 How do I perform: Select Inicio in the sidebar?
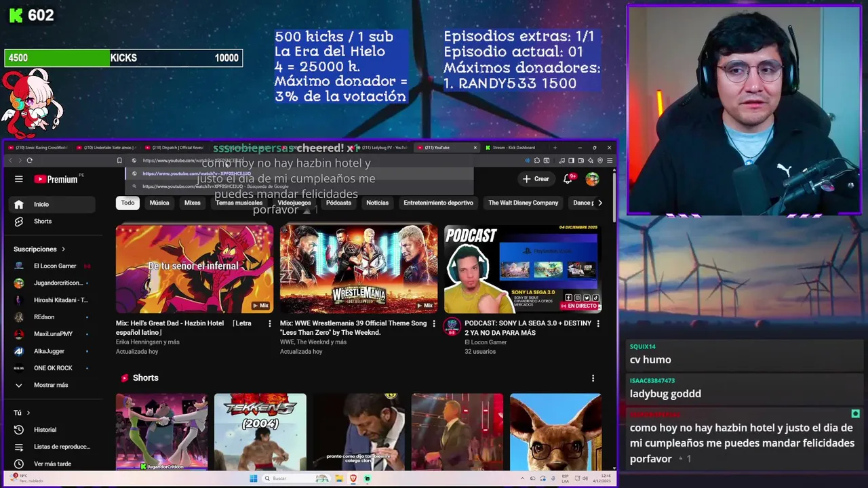pos(53,204)
